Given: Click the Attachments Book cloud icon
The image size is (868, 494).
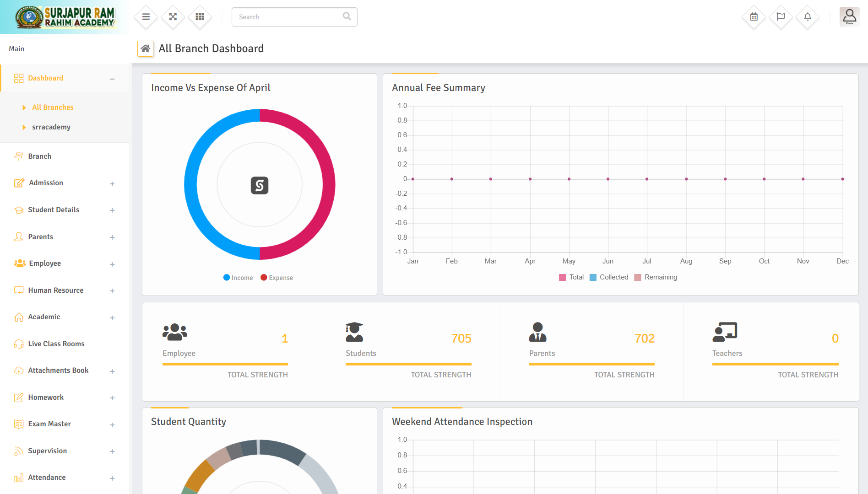Looking at the screenshot, I should click(19, 370).
